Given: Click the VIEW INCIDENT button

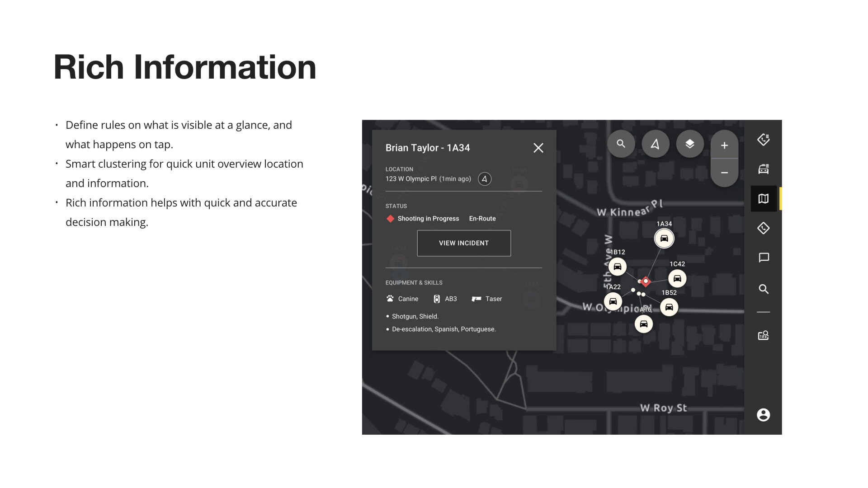Looking at the screenshot, I should click(464, 243).
